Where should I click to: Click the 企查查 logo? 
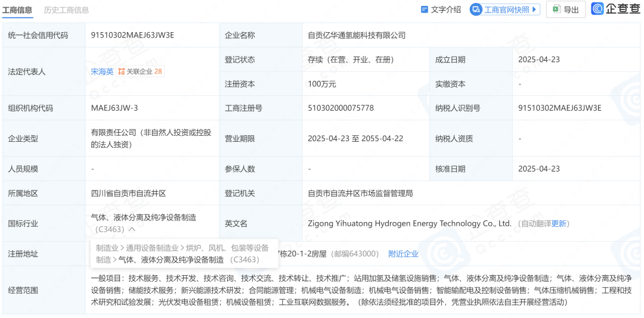pos(615,9)
